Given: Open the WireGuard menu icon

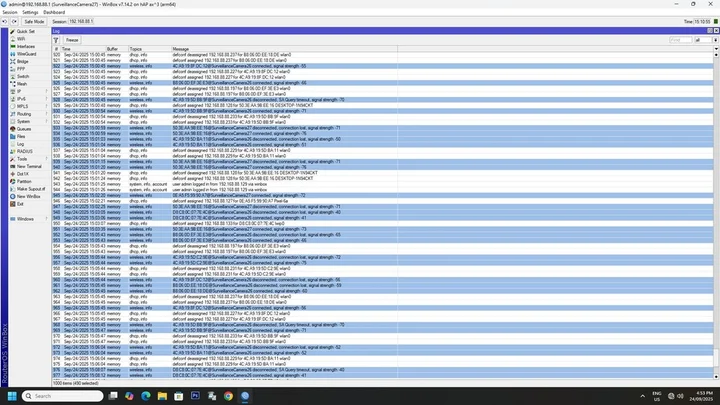Looking at the screenshot, I should (13, 54).
